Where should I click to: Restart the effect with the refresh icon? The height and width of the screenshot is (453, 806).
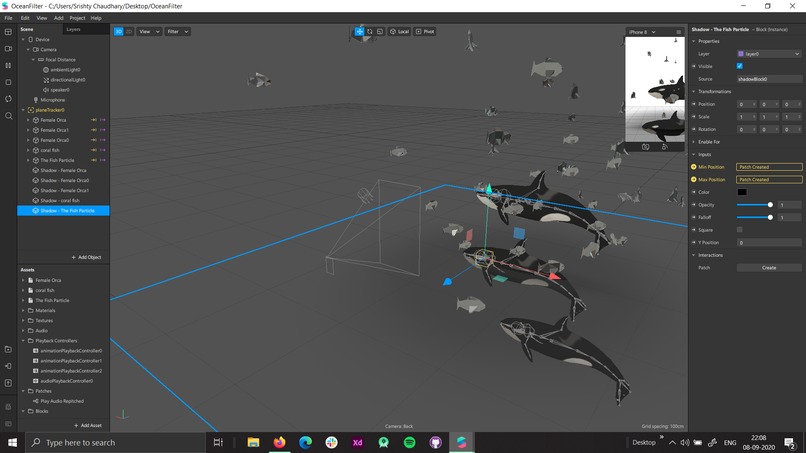click(8, 99)
